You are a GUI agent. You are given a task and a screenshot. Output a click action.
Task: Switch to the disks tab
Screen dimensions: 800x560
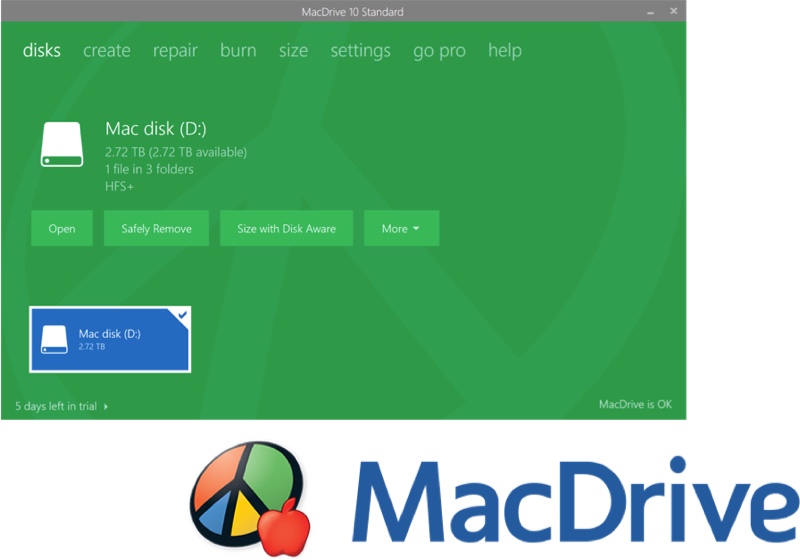tap(41, 50)
